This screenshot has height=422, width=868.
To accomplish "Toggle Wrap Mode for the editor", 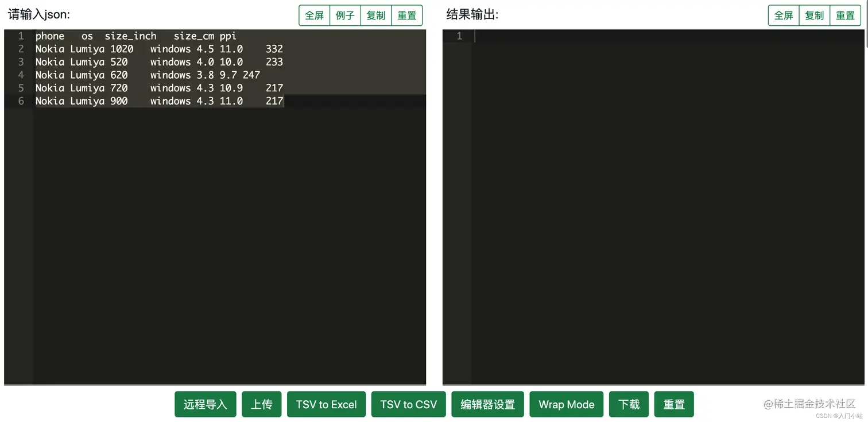I will click(x=566, y=404).
